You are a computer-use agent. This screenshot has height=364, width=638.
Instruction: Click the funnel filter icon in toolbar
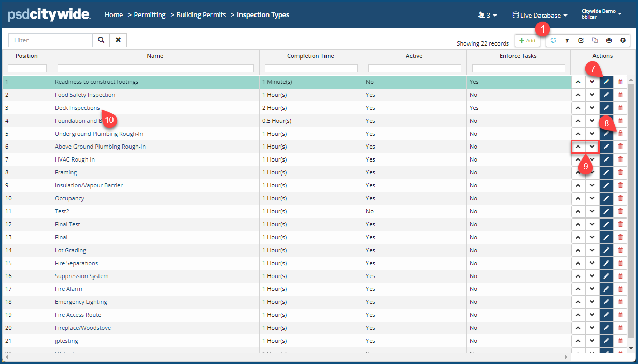(568, 40)
